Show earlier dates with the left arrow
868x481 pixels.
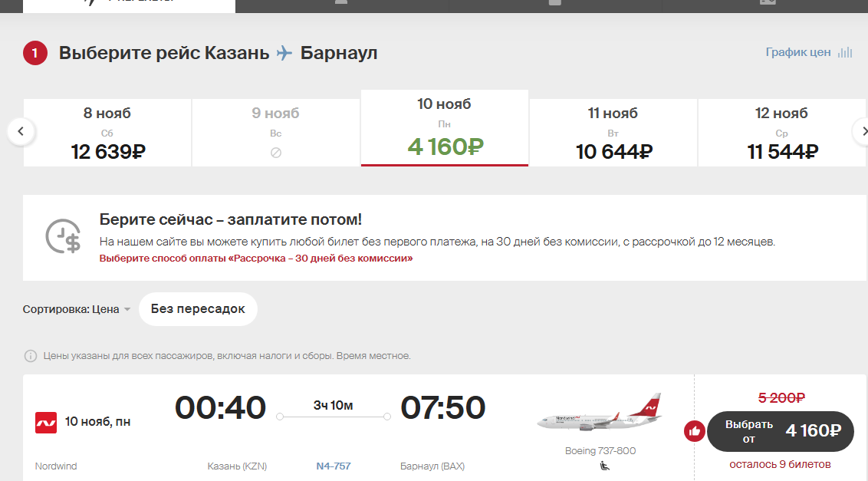click(x=21, y=131)
